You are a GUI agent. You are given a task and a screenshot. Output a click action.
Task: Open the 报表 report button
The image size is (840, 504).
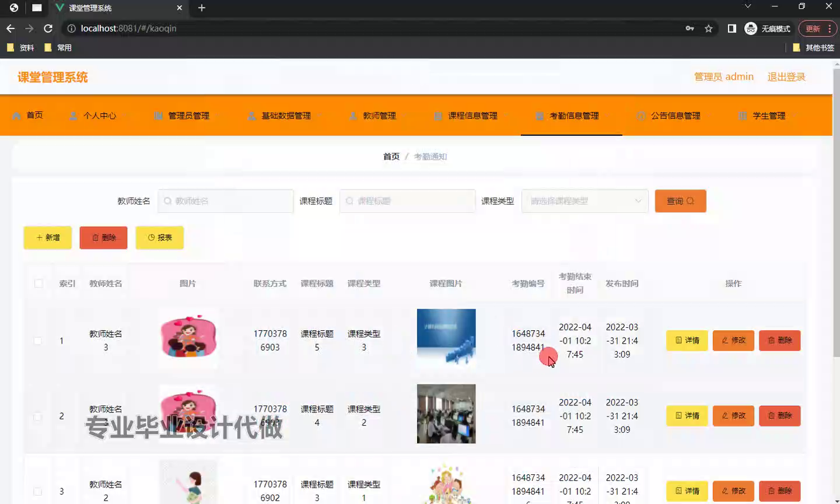[160, 237]
